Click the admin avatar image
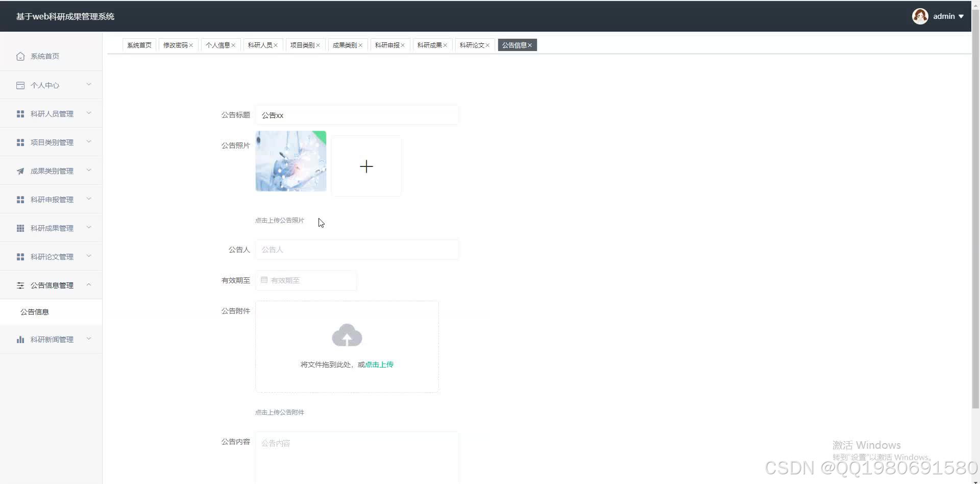 coord(920,16)
